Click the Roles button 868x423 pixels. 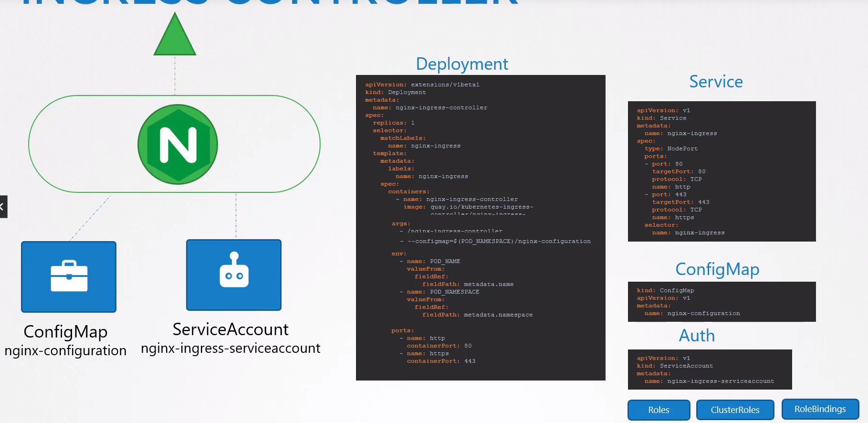659,410
